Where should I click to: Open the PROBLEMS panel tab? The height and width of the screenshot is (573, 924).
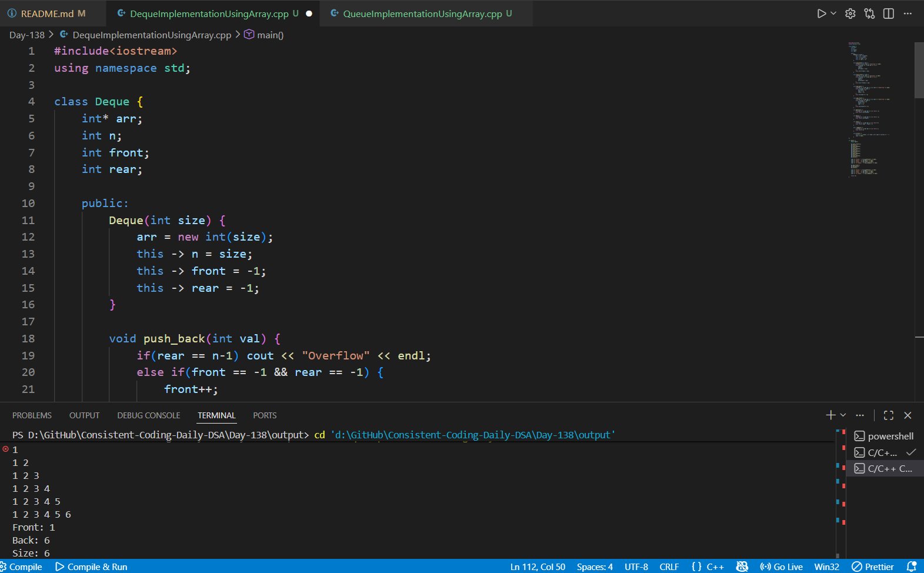[32, 415]
